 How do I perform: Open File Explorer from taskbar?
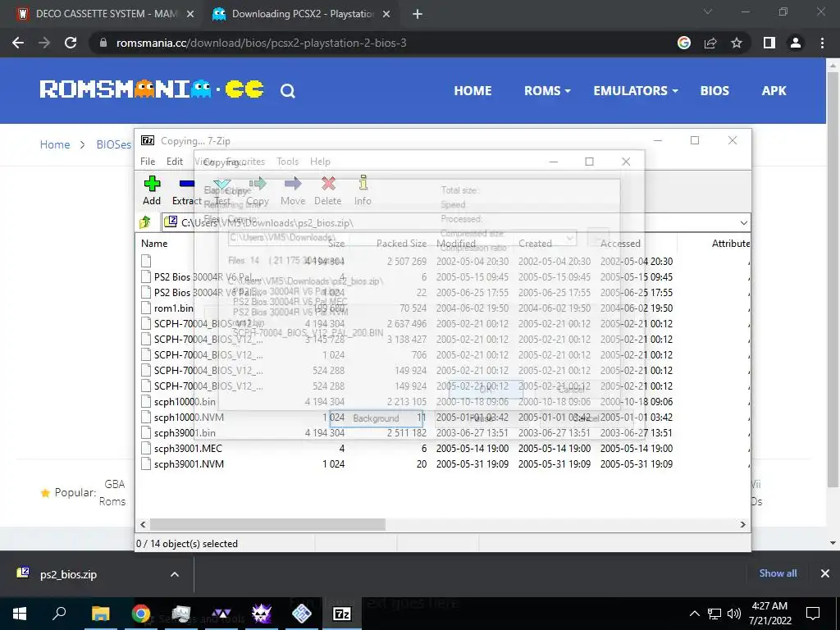click(100, 614)
